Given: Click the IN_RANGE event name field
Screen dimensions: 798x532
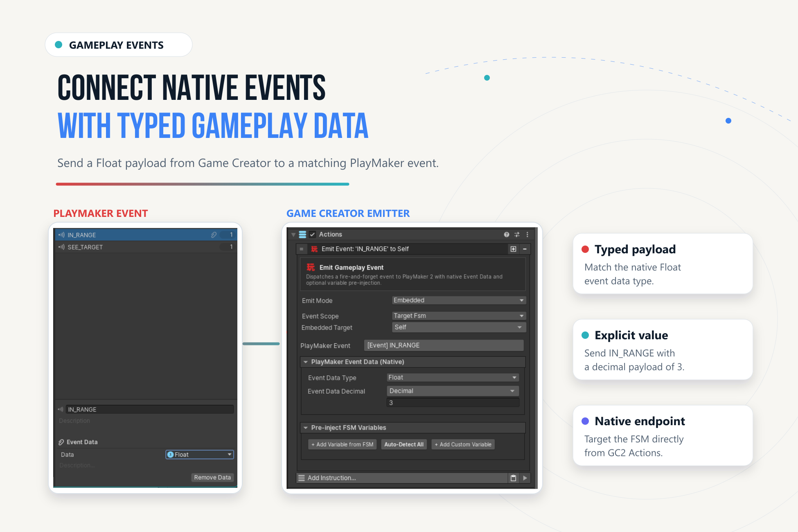Looking at the screenshot, I should (x=150, y=409).
